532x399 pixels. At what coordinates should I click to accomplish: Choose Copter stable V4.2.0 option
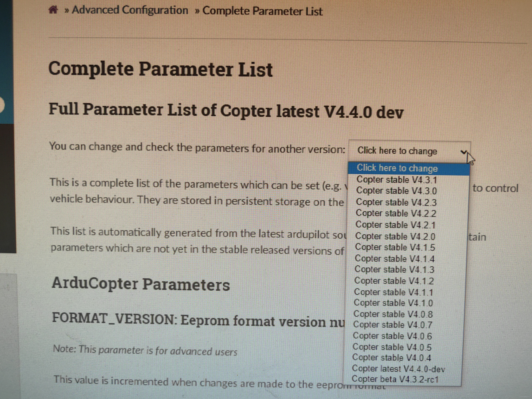pos(395,236)
